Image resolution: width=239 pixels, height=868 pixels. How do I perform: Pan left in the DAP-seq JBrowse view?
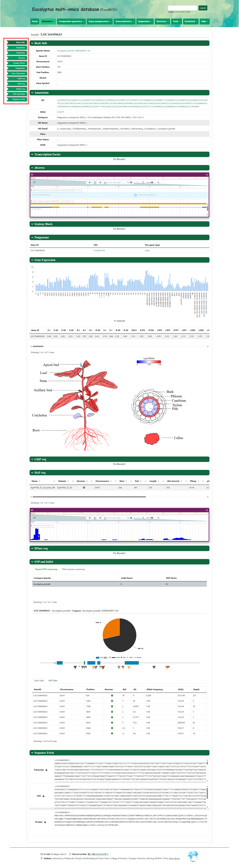point(90,518)
